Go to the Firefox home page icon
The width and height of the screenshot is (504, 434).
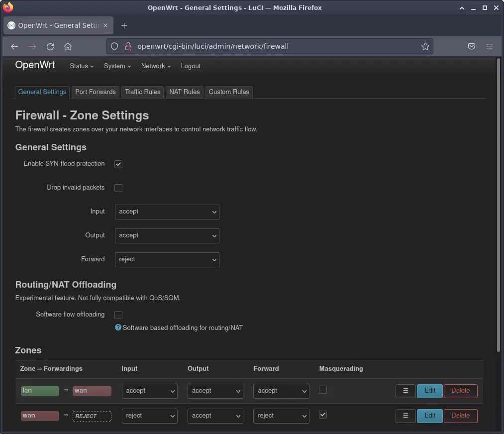[68, 46]
